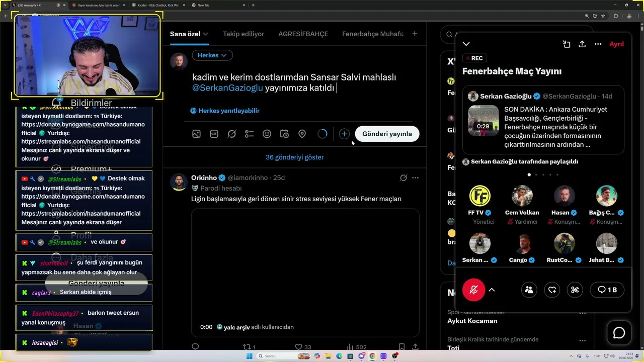
Task: Open more options on Orkinho's post
Action: [415, 178]
